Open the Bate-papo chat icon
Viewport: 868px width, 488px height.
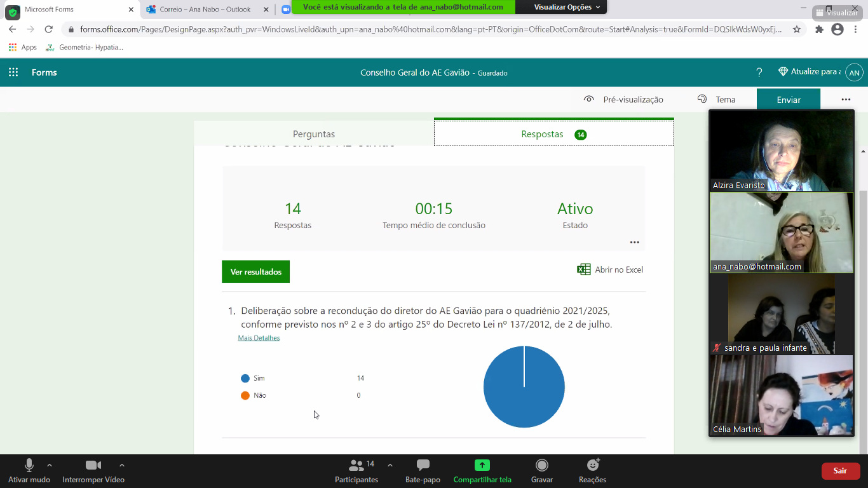tap(423, 465)
